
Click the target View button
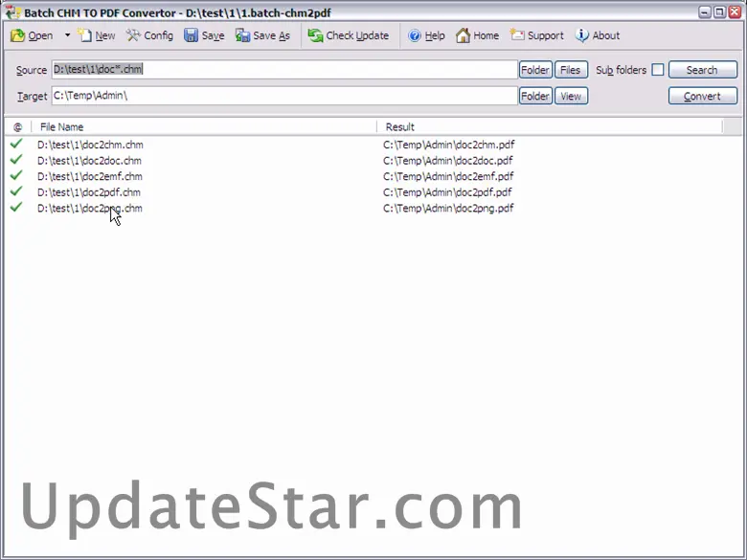(571, 96)
